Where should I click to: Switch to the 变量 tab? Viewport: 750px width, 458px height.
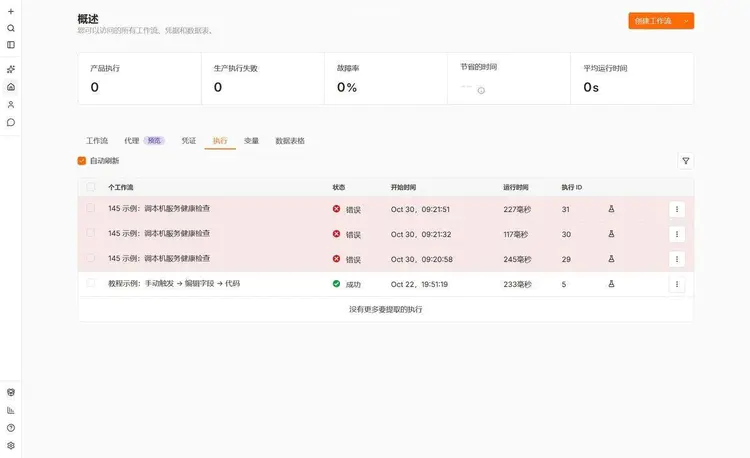[x=251, y=141]
